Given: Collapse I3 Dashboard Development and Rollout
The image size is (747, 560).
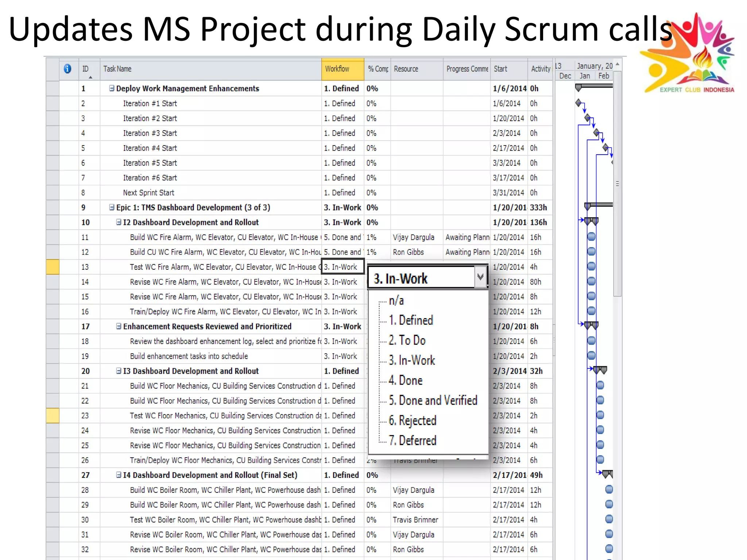Looking at the screenshot, I should (119, 371).
